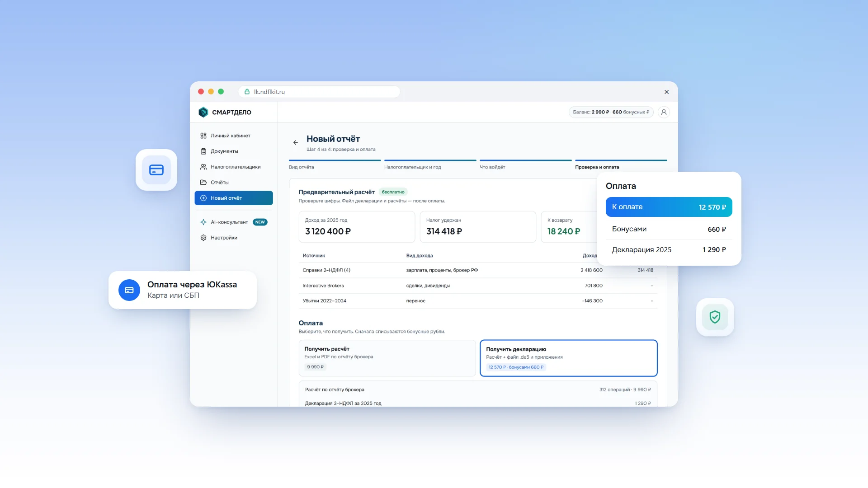The height and width of the screenshot is (488, 868).
Task: Click the blue ЮKassa card icon
Action: pyautogui.click(x=129, y=290)
